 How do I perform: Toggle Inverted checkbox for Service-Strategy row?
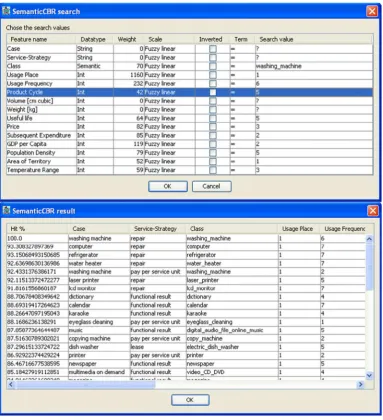click(213, 57)
